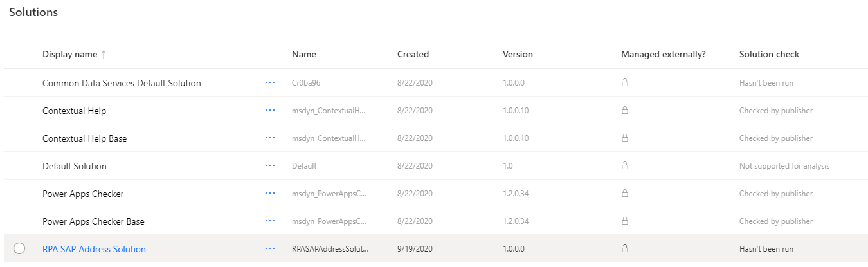
Task: Click the ellipsis for Power Apps Checker Base
Action: (270, 221)
